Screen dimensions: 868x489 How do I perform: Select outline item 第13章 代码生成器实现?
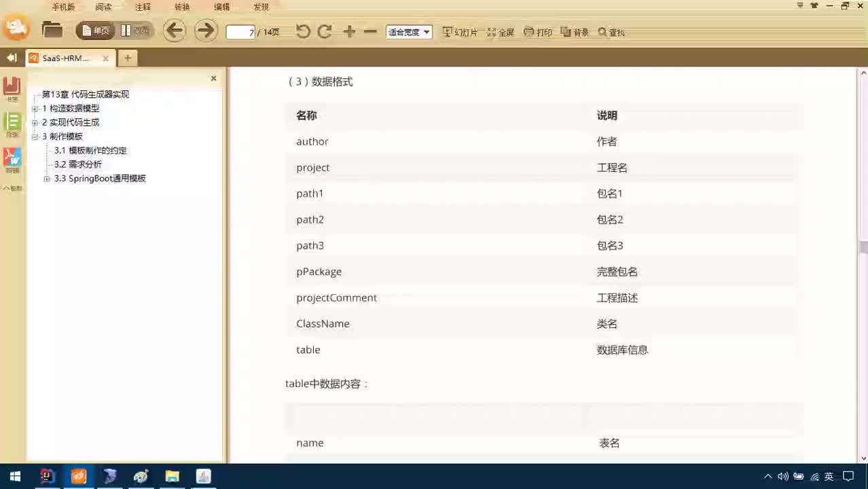pos(86,94)
